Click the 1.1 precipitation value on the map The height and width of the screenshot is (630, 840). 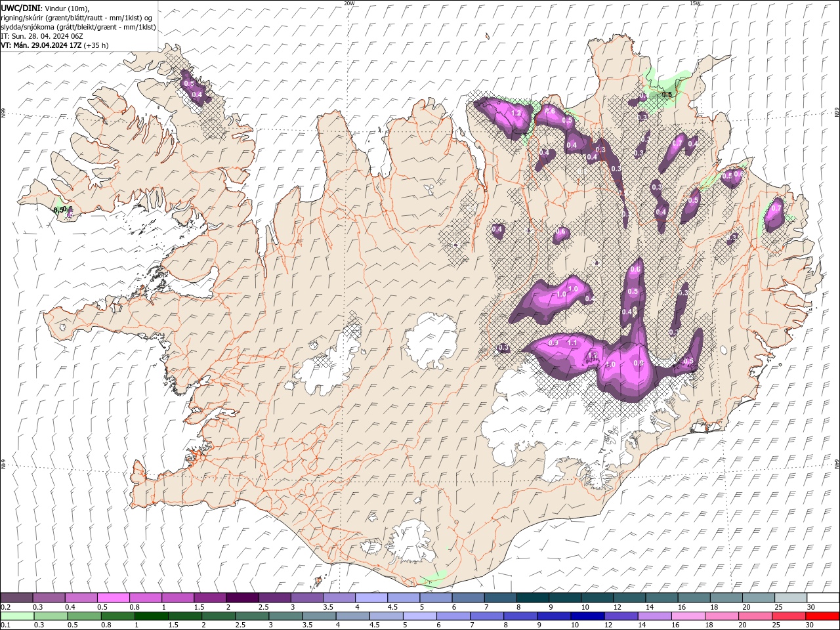pos(572,343)
